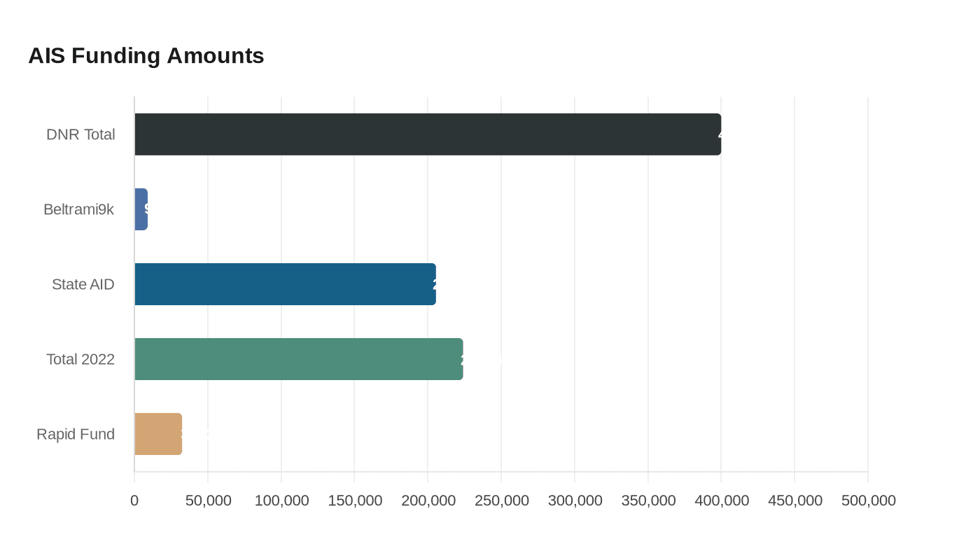The image size is (980, 560).
Task: Click the DNR Total axis label
Action: (x=80, y=134)
